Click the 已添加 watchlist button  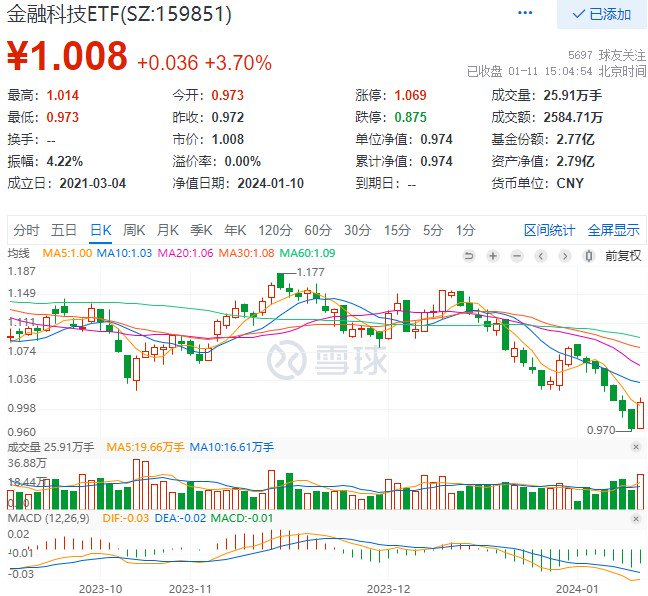tap(601, 14)
